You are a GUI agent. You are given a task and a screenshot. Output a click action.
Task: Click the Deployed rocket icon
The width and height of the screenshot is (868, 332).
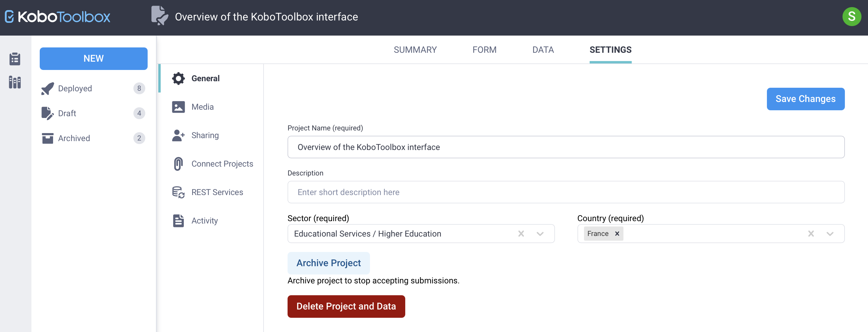click(x=47, y=89)
